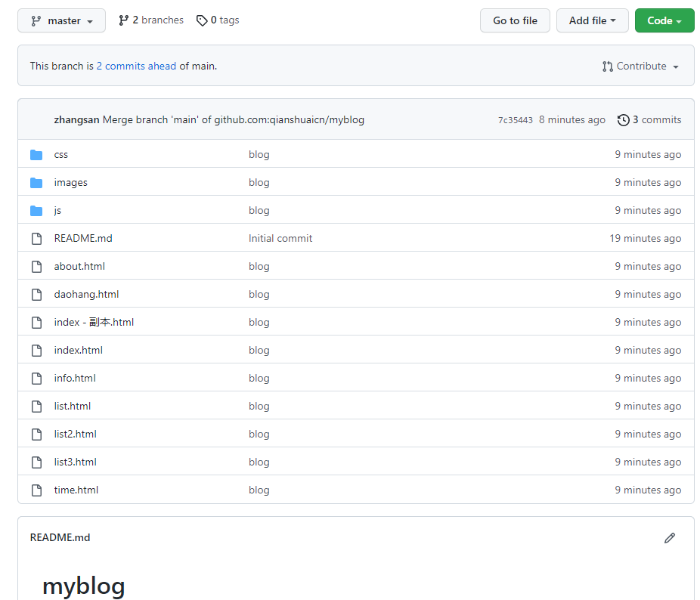
Task: Click the time.html file icon
Action: point(36,490)
